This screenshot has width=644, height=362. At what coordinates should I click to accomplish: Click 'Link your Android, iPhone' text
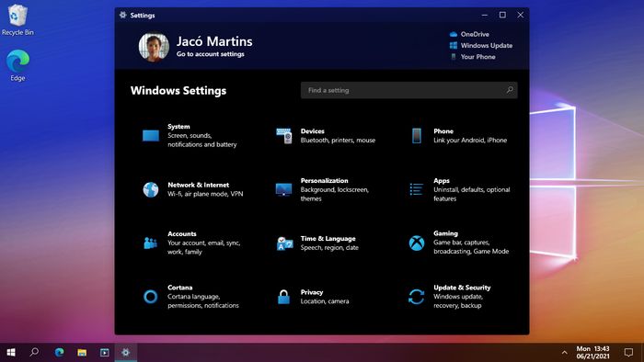[x=470, y=141]
